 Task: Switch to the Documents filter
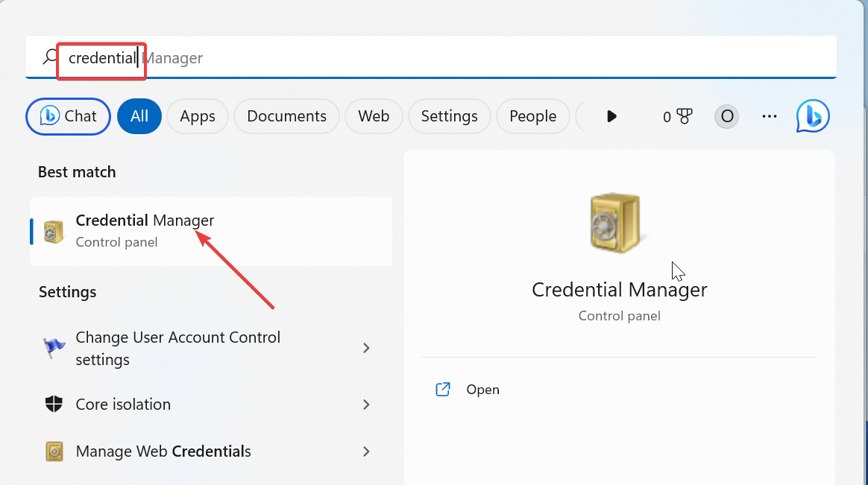pyautogui.click(x=287, y=116)
